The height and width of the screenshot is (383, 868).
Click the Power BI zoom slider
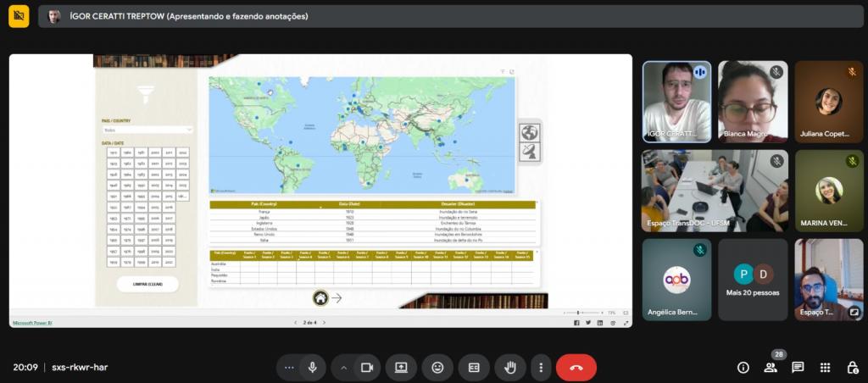(579, 313)
